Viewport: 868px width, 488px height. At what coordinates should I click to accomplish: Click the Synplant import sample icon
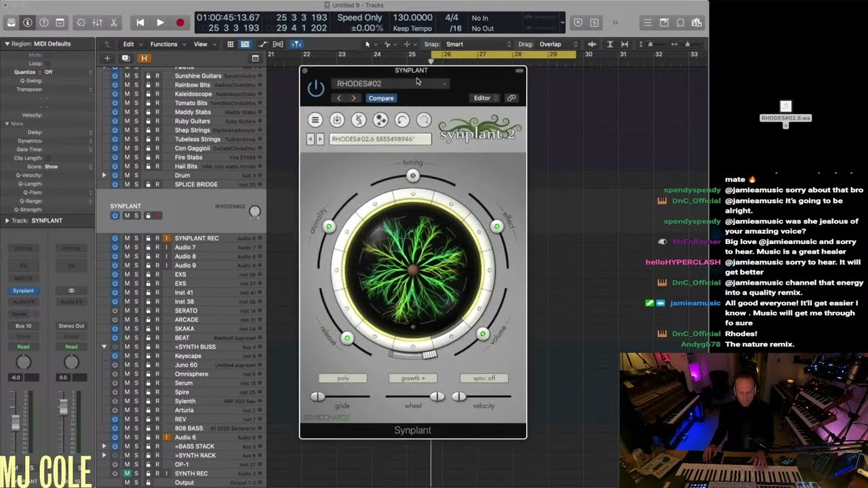click(x=337, y=120)
